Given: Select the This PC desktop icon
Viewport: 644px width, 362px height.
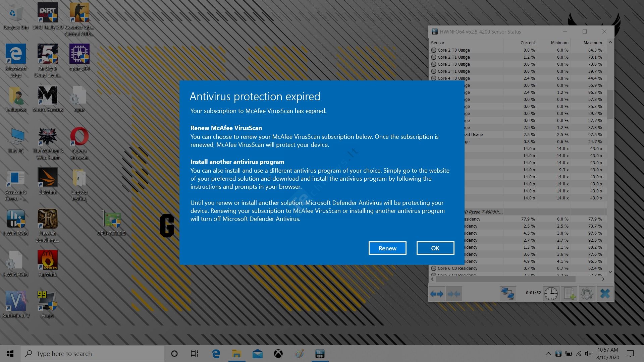Looking at the screenshot, I should pos(15,140).
